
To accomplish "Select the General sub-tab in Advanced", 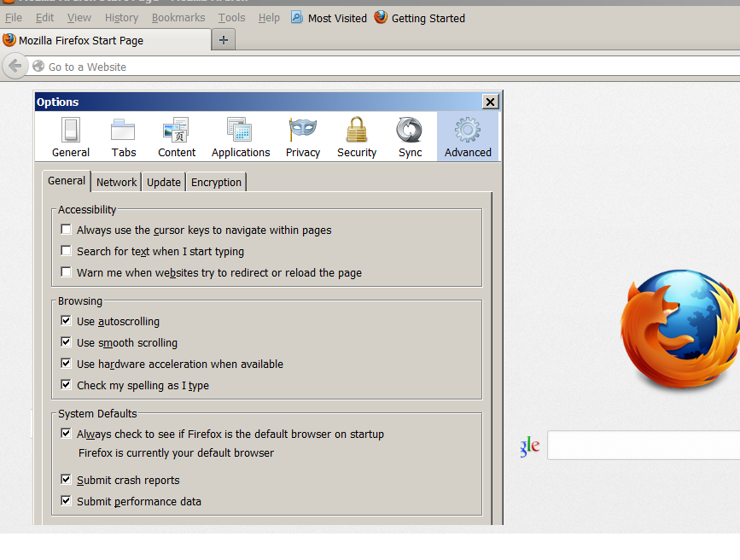I will [67, 181].
